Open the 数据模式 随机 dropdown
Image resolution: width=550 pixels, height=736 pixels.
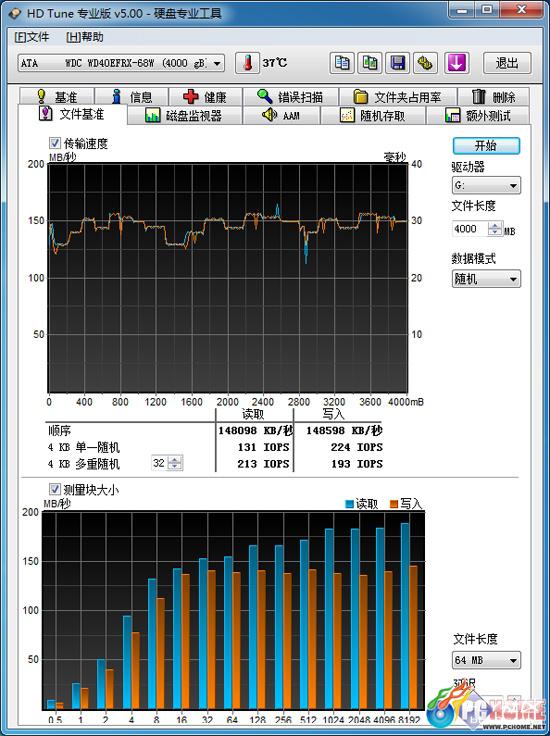pyautogui.click(x=486, y=279)
